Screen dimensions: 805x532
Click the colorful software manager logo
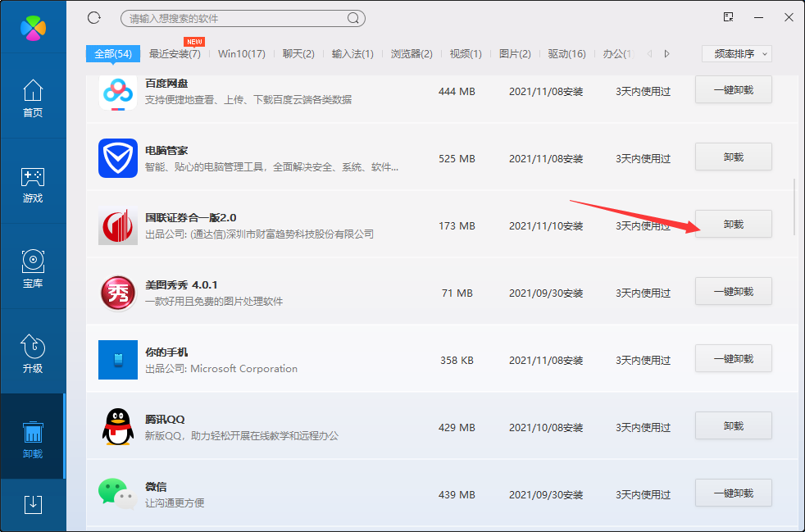pos(33,27)
